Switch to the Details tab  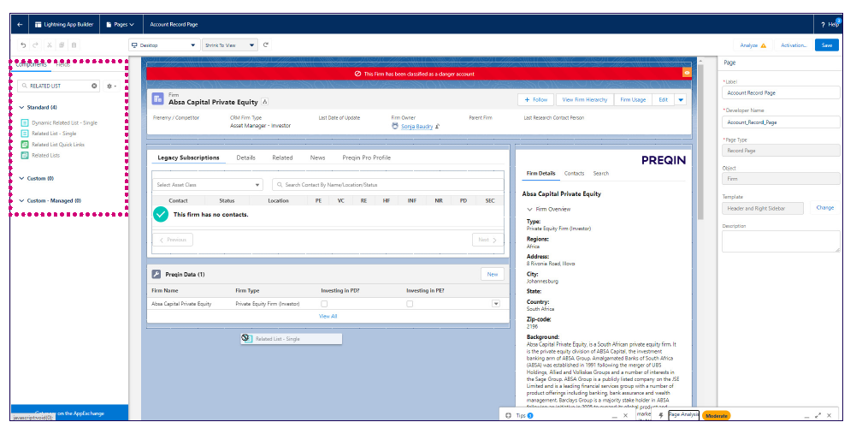pyautogui.click(x=245, y=158)
